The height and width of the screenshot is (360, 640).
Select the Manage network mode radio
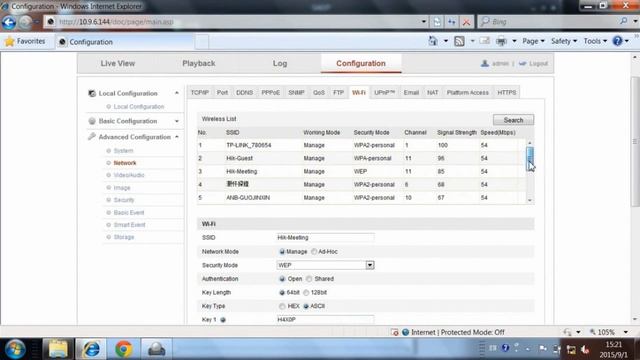[282, 252]
